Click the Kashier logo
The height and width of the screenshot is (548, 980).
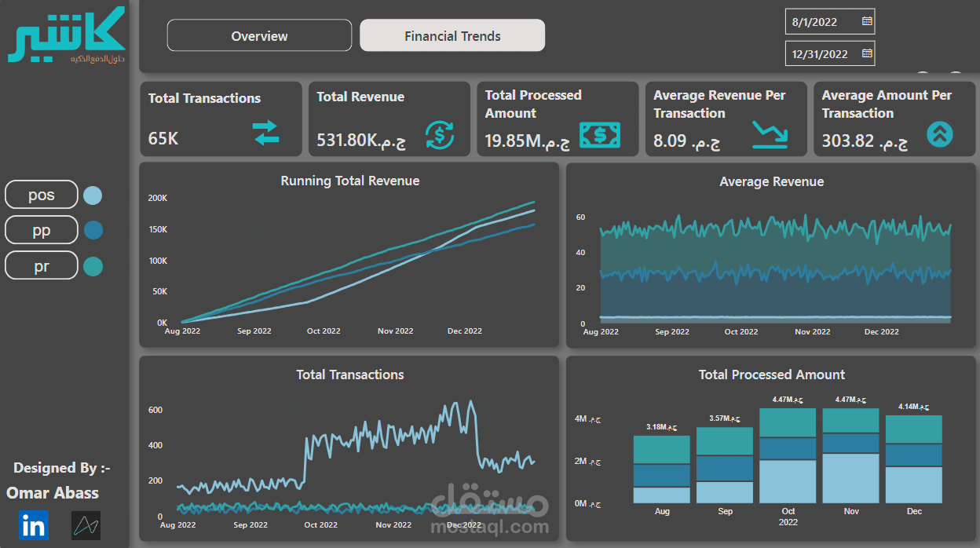pyautogui.click(x=67, y=35)
